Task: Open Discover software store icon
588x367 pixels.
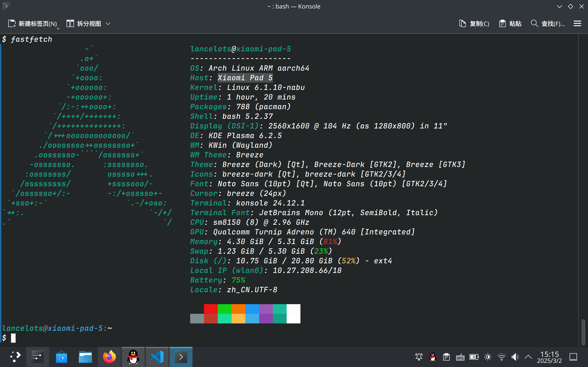Action: click(x=62, y=357)
